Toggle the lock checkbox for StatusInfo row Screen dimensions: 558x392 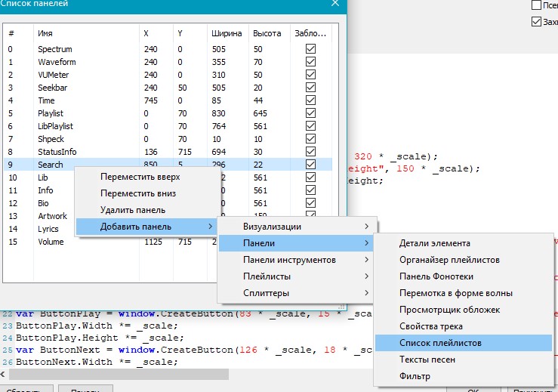(310, 152)
